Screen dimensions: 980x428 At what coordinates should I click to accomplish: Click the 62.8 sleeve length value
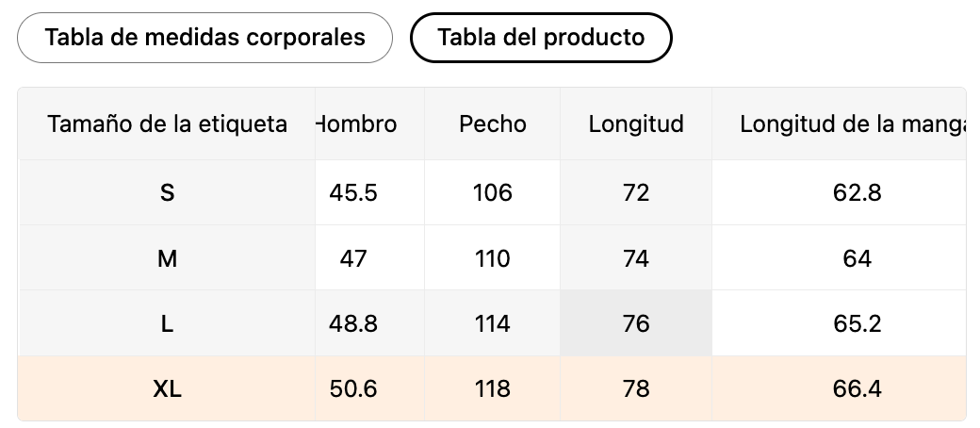point(857,193)
